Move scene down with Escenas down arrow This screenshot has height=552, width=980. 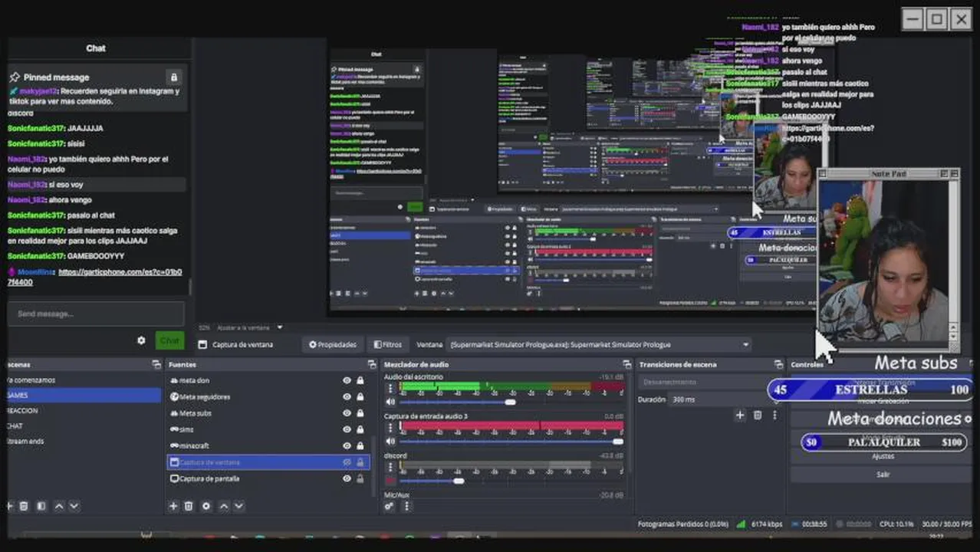[74, 506]
